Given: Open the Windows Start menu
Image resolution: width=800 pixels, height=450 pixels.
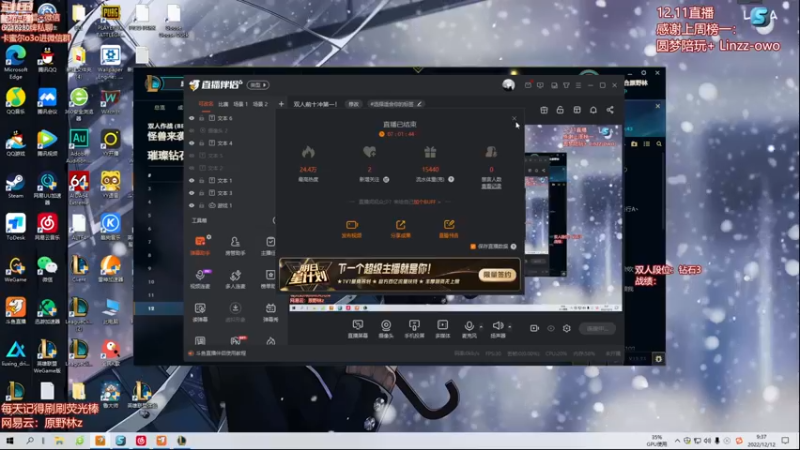Looking at the screenshot, I should 9,441.
